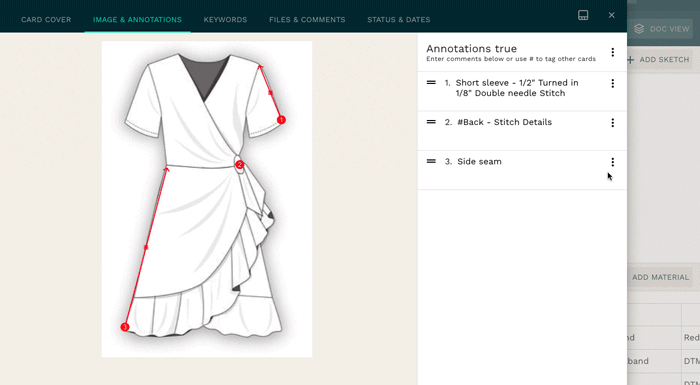
Task: Click the Side seam annotation text
Action: click(x=479, y=162)
